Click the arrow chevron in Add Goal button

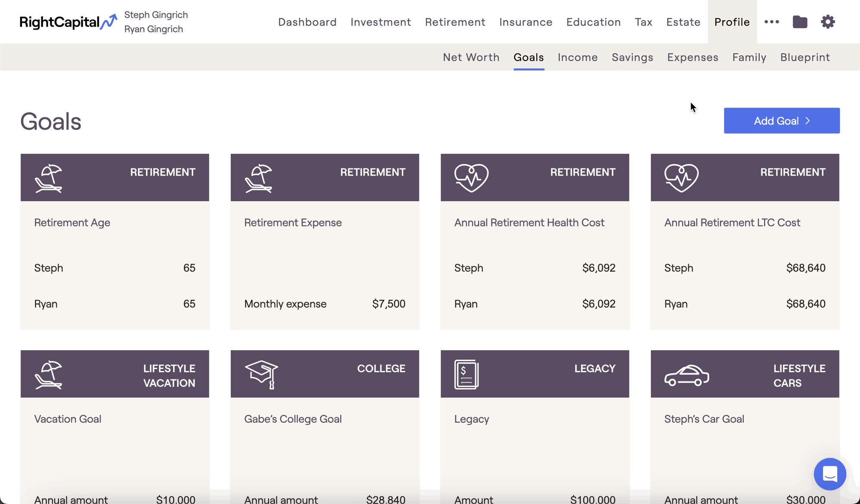[808, 121]
